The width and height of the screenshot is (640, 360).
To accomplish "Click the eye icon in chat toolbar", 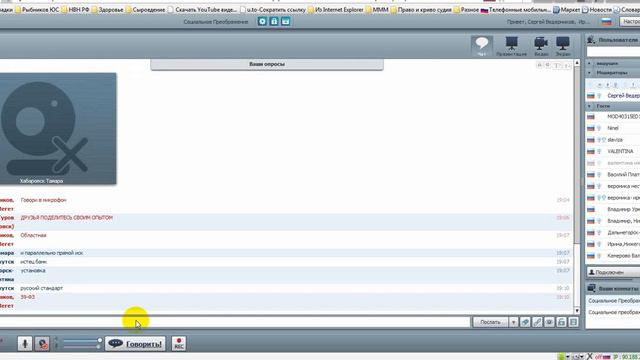I will coord(549,322).
